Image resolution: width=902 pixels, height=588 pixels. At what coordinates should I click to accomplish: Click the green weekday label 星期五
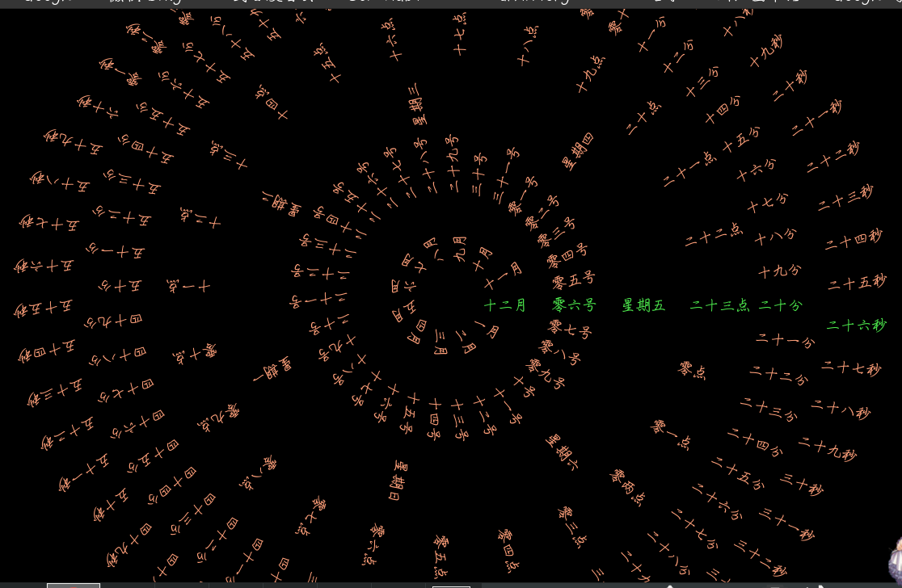point(643,305)
